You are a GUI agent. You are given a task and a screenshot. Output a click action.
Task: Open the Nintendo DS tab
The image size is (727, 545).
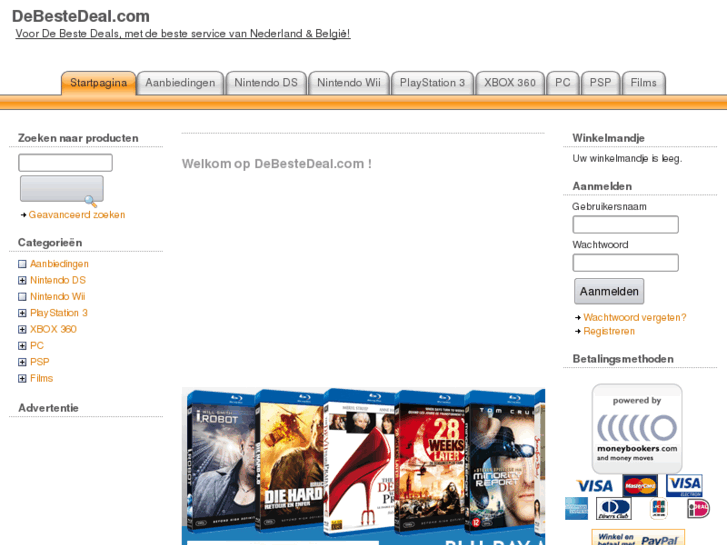(x=266, y=83)
